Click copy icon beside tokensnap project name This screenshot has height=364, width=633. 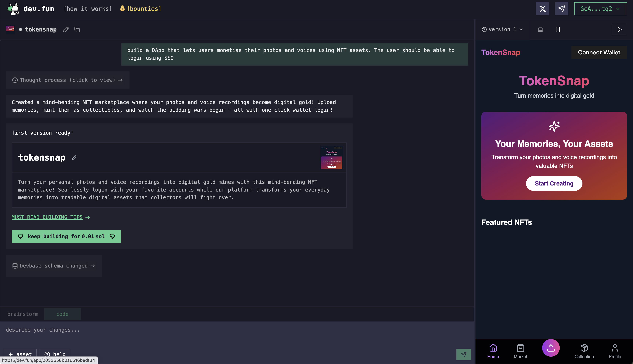(x=77, y=29)
